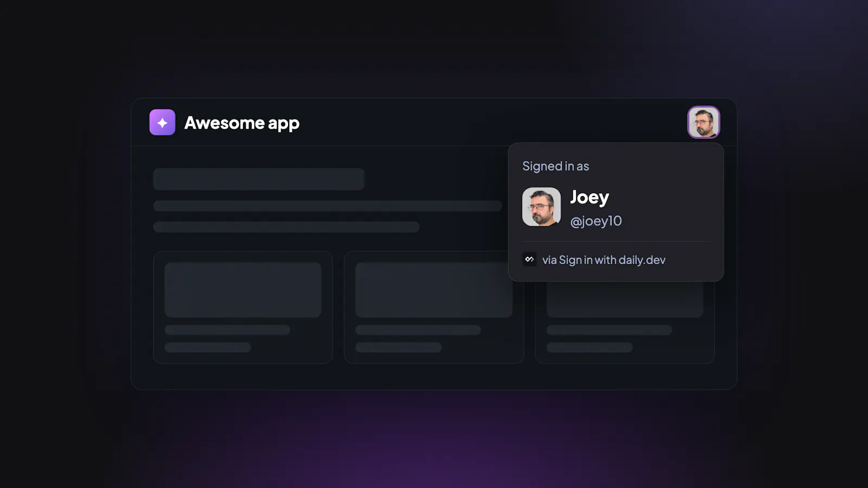Click the '@joey10' username
The height and width of the screenshot is (488, 868).
click(596, 221)
